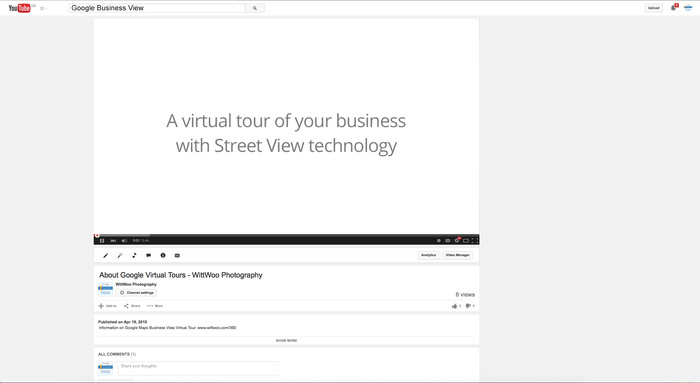Like the video with thumbs up

pyautogui.click(x=456, y=306)
